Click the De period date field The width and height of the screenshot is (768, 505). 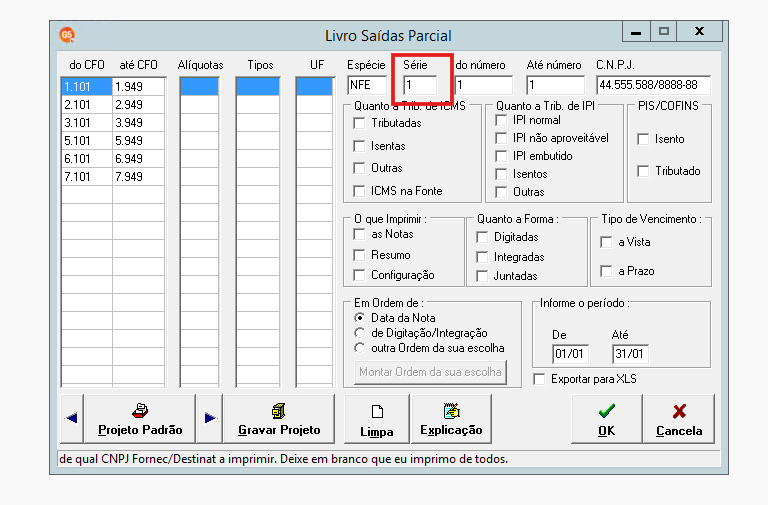[x=570, y=354]
